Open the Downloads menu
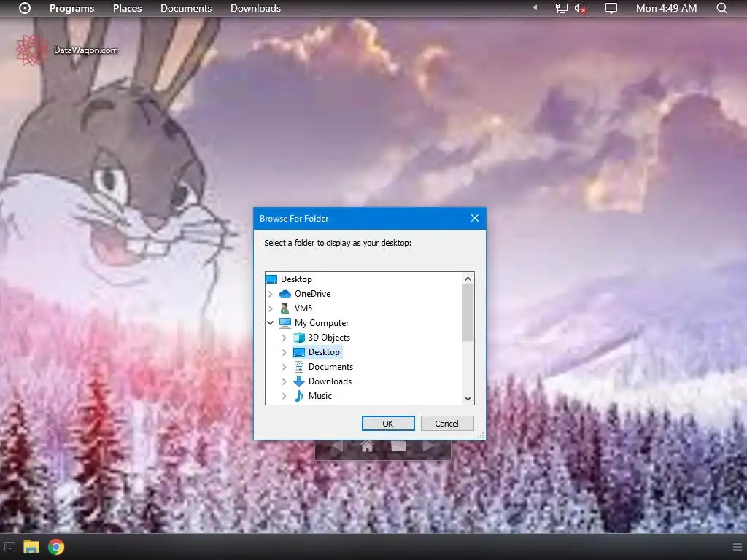The height and width of the screenshot is (560, 747). [255, 8]
